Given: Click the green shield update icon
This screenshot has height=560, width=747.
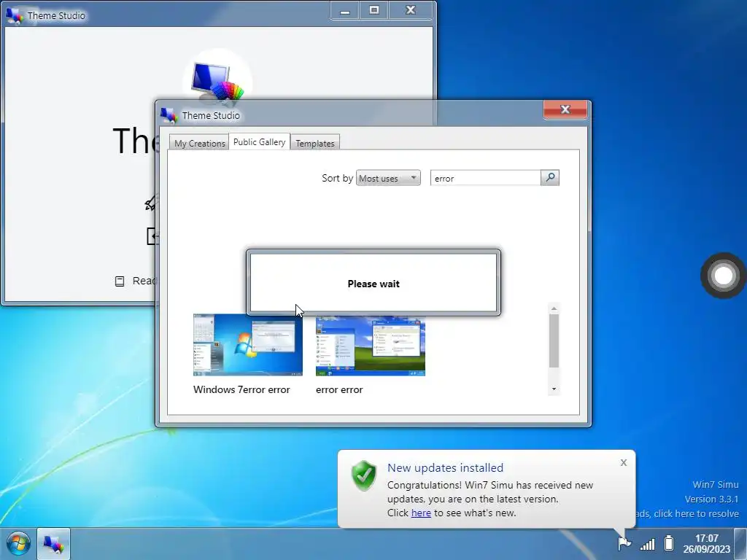Looking at the screenshot, I should pos(364,475).
